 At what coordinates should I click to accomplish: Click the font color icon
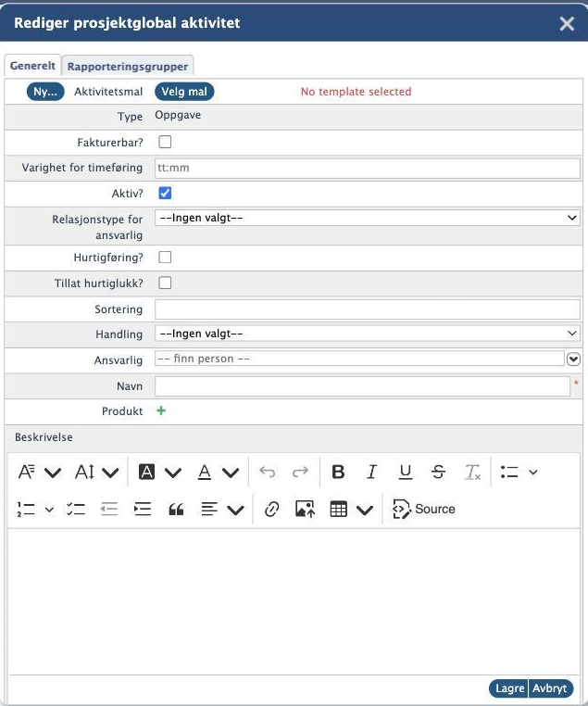[x=205, y=472]
